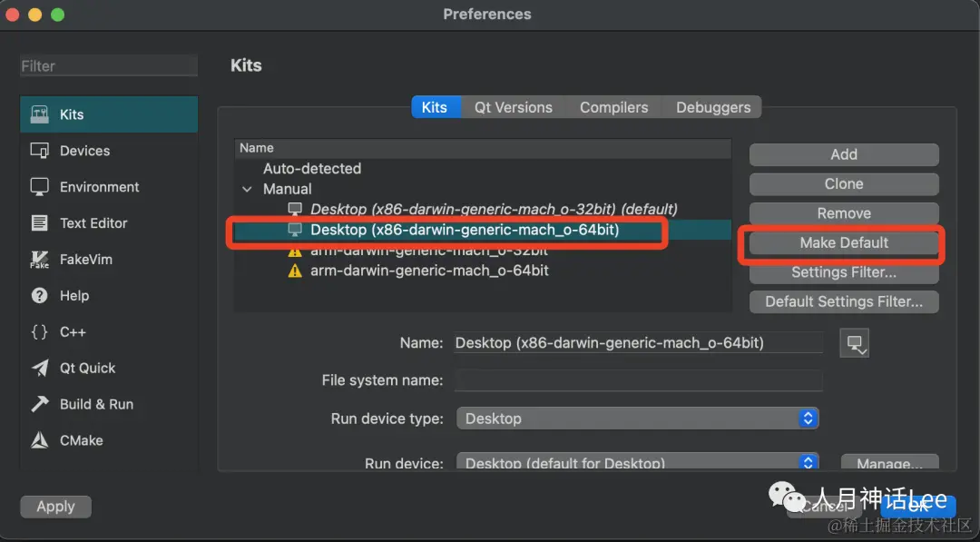Select the Build & Run label
This screenshot has width=980, height=542.
point(96,405)
